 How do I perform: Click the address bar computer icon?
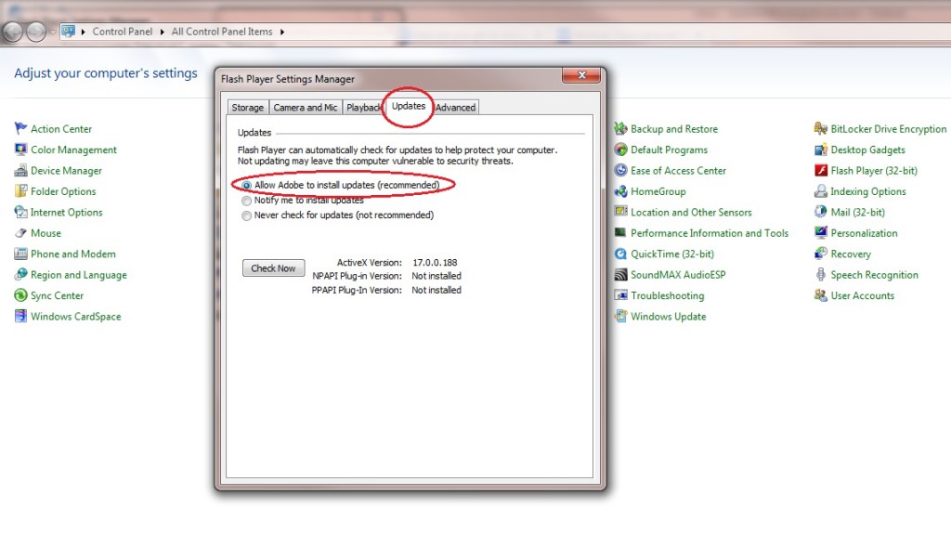69,31
